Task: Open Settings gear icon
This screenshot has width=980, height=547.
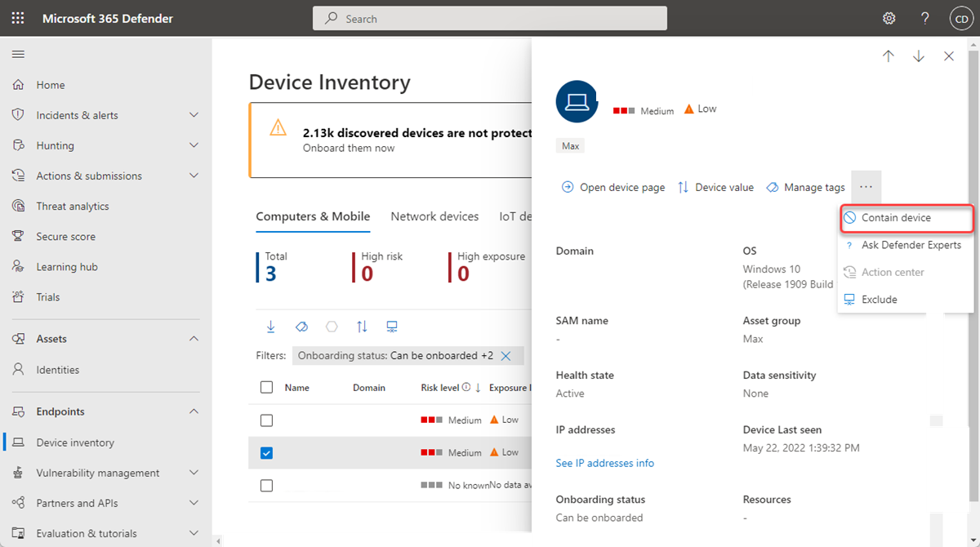Action: tap(889, 18)
